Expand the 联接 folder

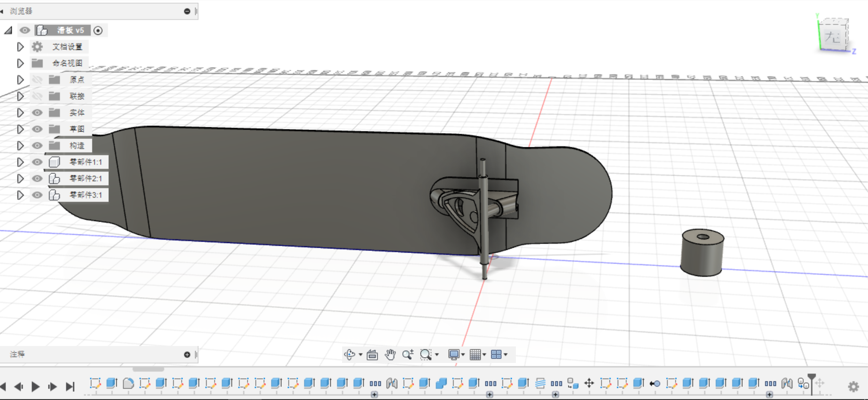coord(20,96)
